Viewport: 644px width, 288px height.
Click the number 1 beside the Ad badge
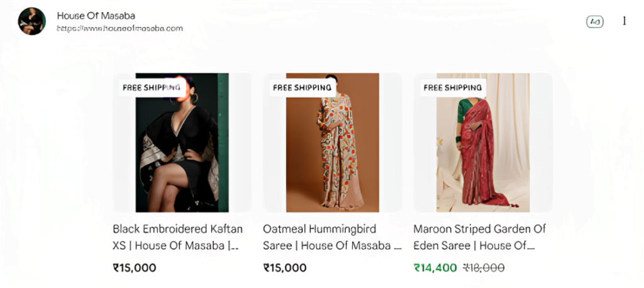[x=625, y=21]
